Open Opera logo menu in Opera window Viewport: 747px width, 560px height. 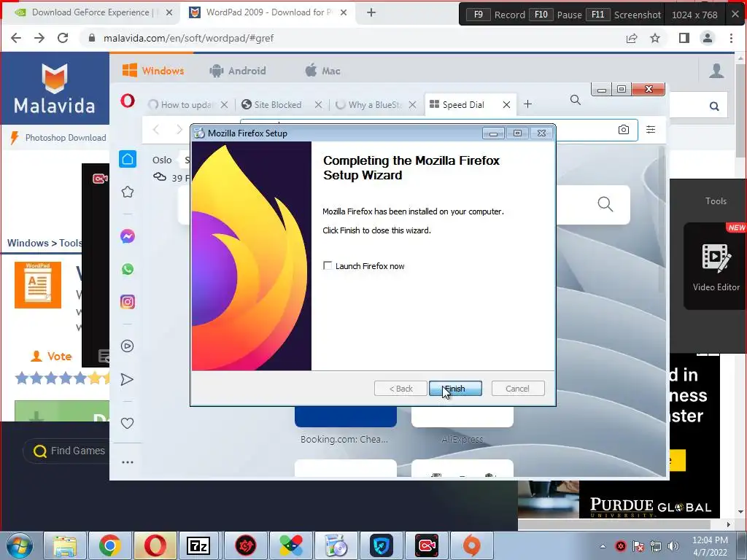click(x=128, y=101)
